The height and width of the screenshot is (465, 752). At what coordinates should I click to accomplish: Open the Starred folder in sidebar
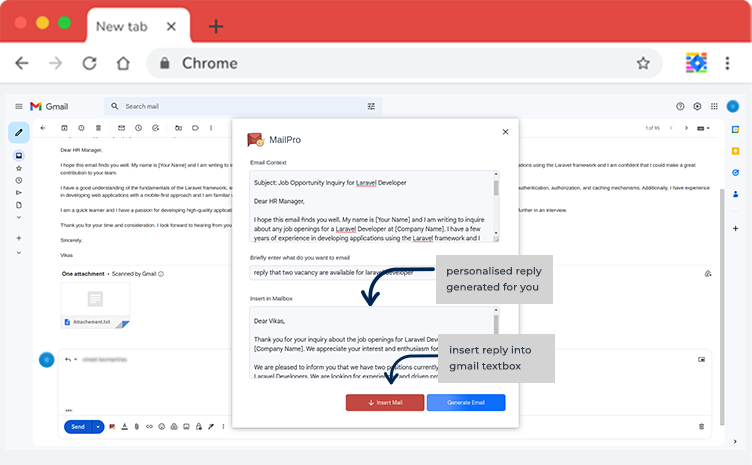pos(18,168)
